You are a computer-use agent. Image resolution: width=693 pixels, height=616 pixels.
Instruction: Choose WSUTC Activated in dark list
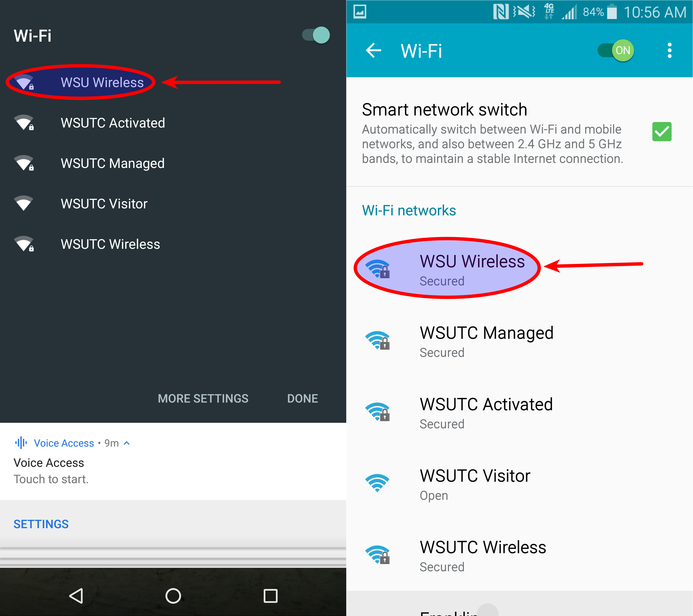[x=173, y=123]
